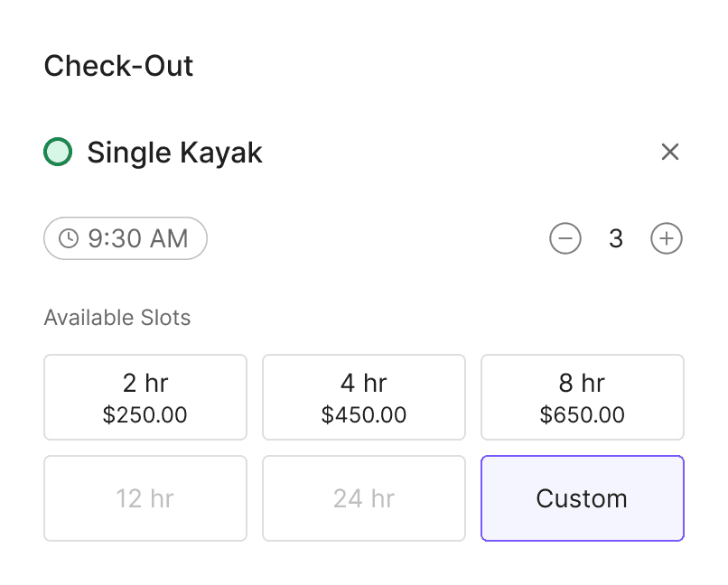Increase quantity with the plus icon
728x585 pixels.
(x=667, y=239)
